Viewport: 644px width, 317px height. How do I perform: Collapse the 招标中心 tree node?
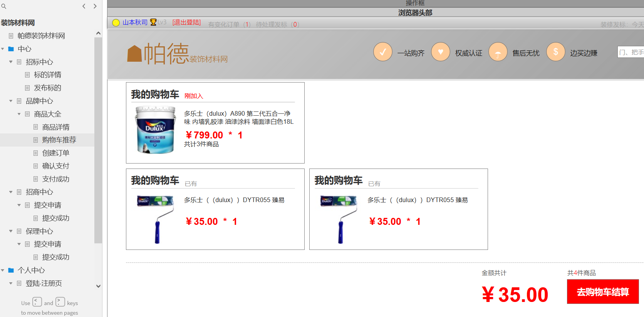[x=11, y=62]
